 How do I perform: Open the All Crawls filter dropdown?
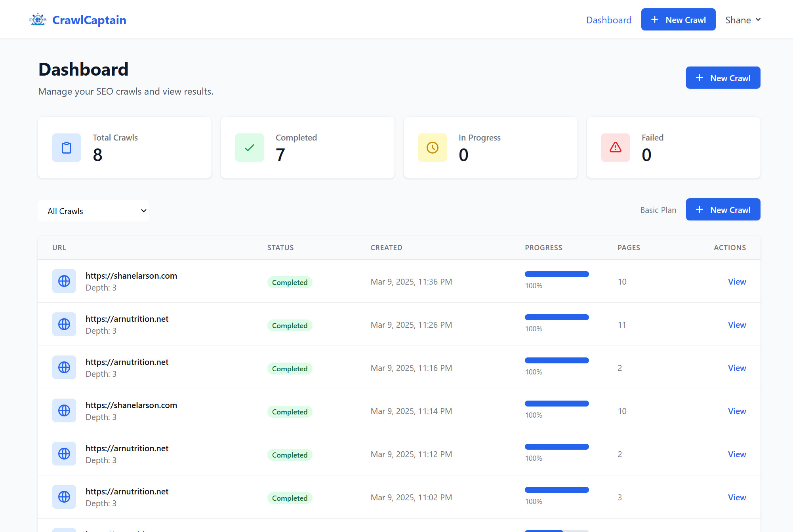click(93, 211)
